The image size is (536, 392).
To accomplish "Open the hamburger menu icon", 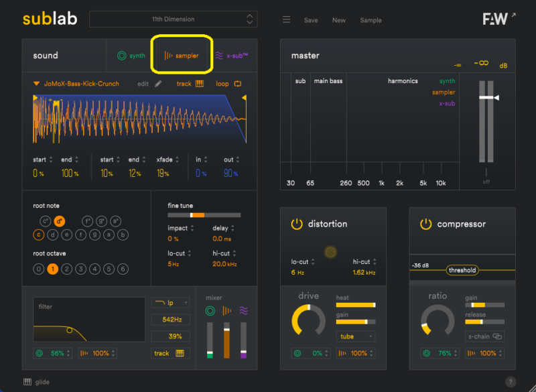I will [x=286, y=20].
